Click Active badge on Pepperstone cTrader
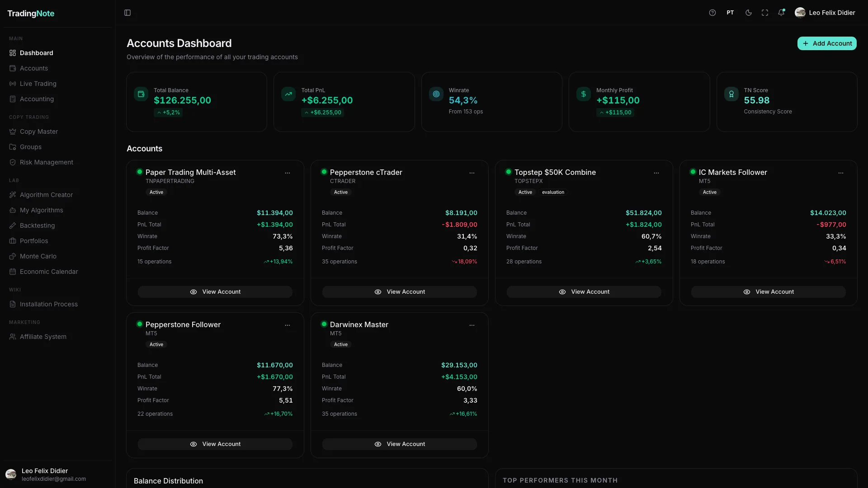Screen dimensions: 868x488 point(341,192)
